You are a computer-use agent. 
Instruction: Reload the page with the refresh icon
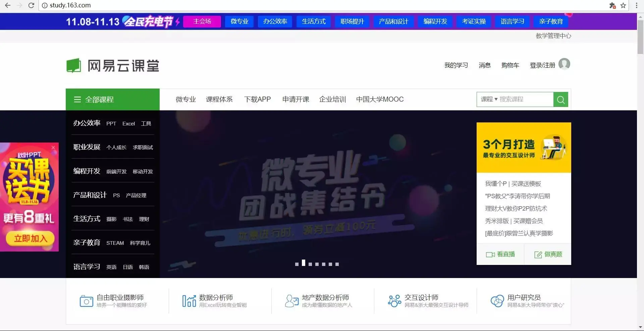click(x=31, y=5)
